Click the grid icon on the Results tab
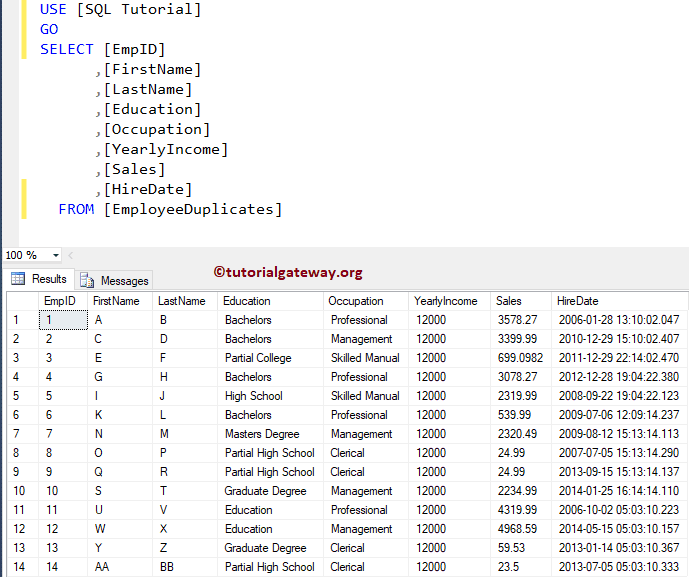 [x=18, y=280]
